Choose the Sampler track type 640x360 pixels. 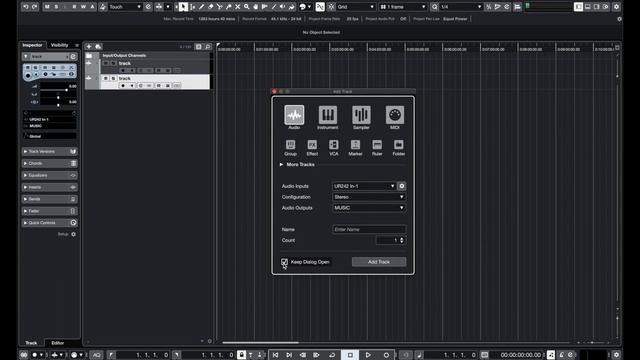(x=361, y=115)
